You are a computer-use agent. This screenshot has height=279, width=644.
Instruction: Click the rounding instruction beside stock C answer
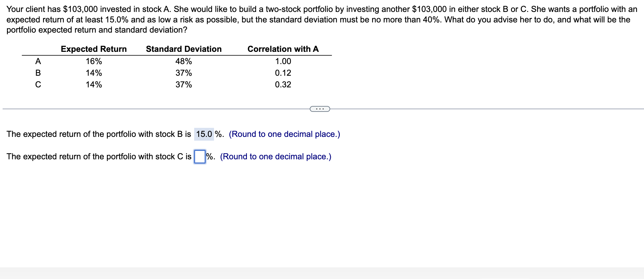[275, 157]
